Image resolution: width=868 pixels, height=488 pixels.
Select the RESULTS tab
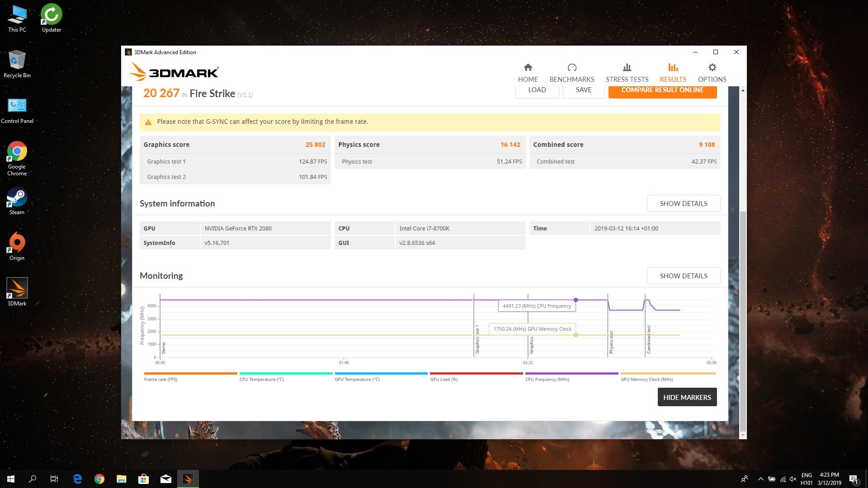pyautogui.click(x=673, y=73)
